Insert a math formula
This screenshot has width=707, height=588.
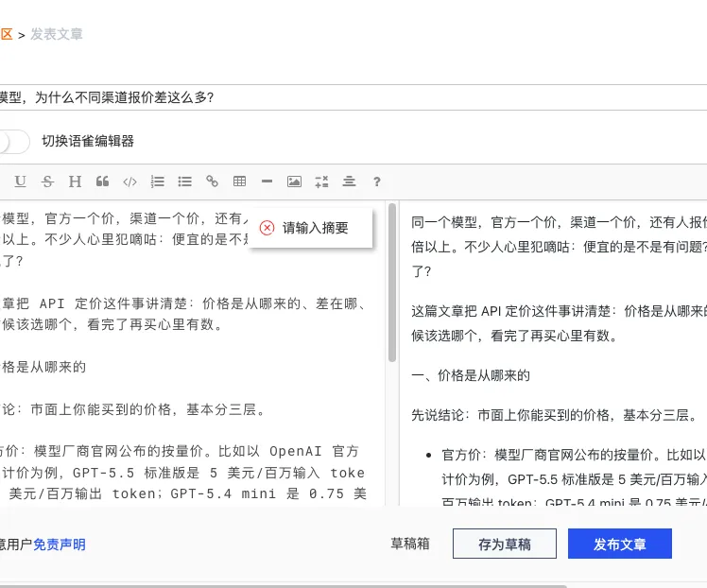321,182
